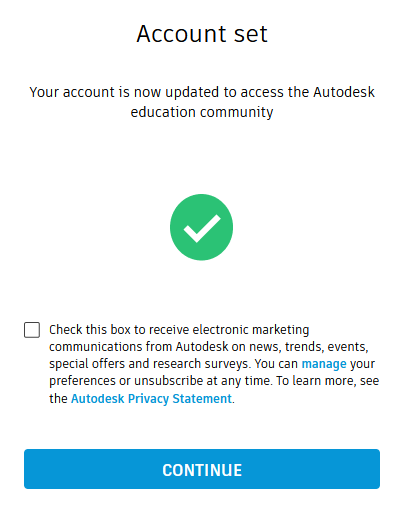Open the Autodesk Privacy Statement link
Viewport: 411px width, 515px height.
point(151,399)
